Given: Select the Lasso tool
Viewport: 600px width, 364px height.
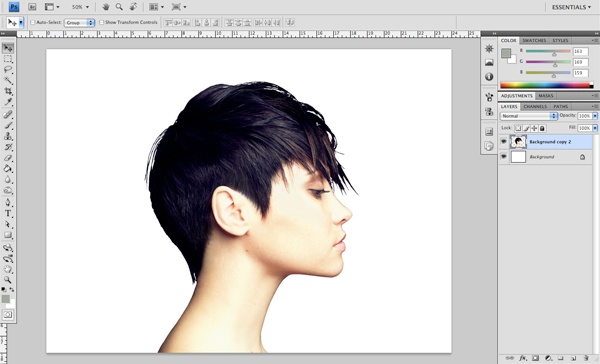Looking at the screenshot, I should click(8, 70).
